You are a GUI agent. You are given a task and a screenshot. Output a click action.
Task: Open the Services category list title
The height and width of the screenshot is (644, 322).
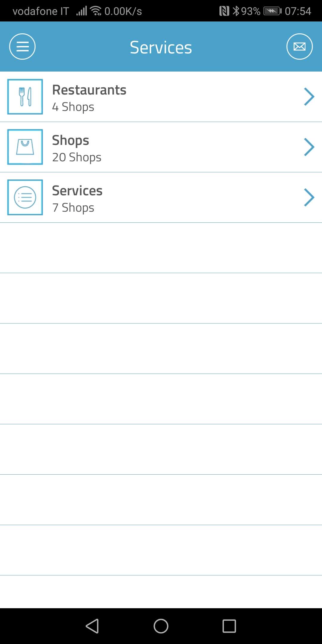pyautogui.click(x=77, y=191)
